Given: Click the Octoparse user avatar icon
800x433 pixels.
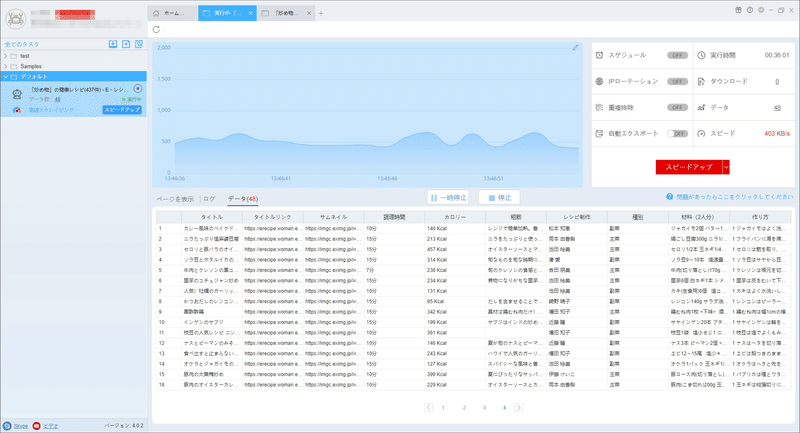Looking at the screenshot, I should click(16, 19).
